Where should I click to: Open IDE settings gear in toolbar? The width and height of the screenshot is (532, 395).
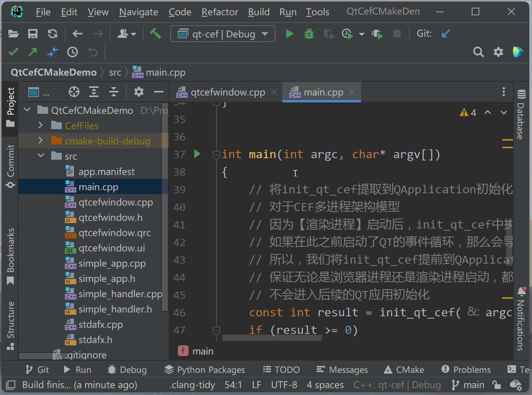coord(498,52)
